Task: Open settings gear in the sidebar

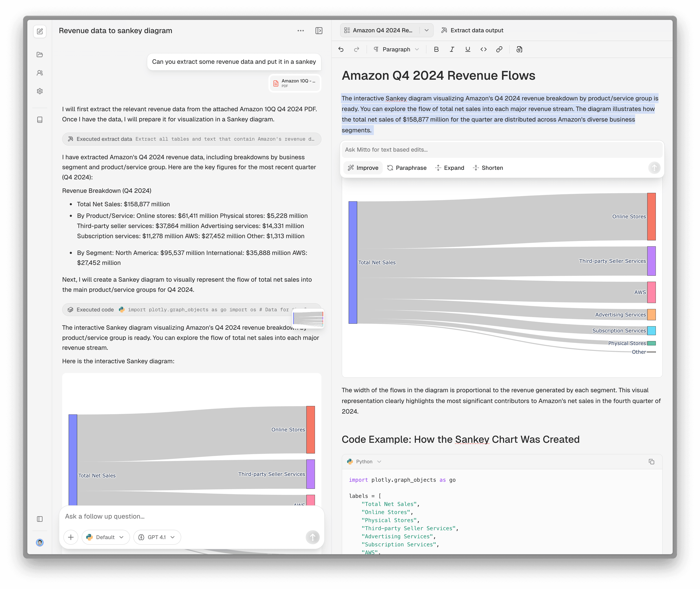Action: (x=40, y=91)
